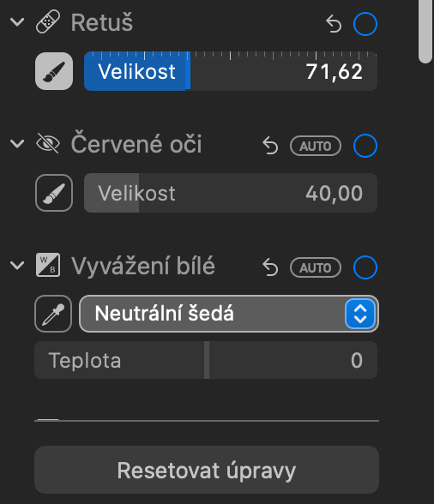Toggle the Červené oči adjustment circle
434x504 pixels.
point(365,146)
